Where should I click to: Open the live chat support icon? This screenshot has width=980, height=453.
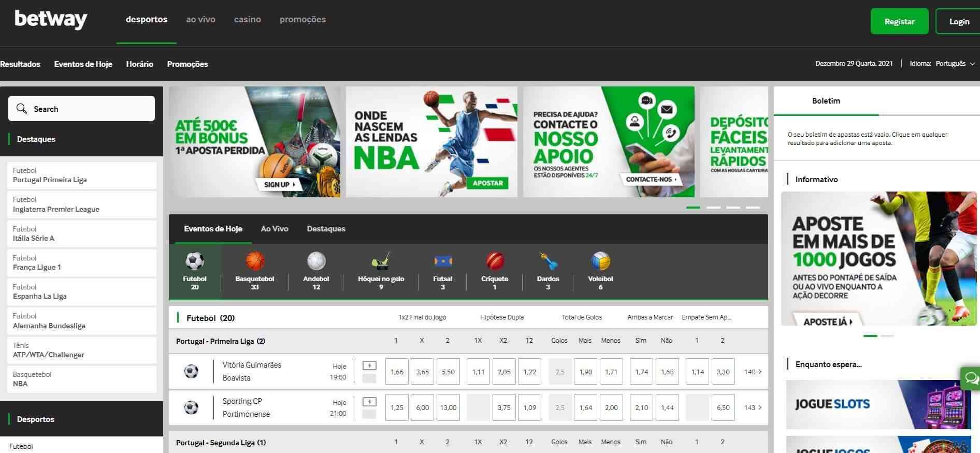971,378
